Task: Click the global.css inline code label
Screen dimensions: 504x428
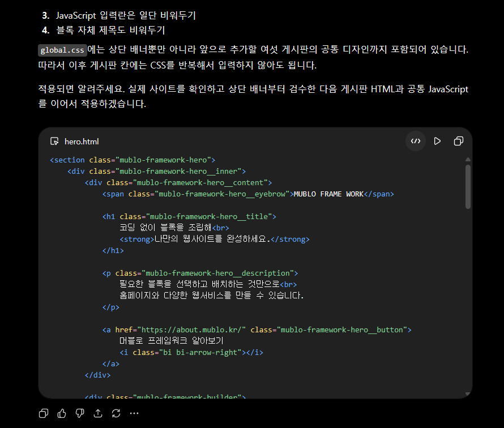Action: (62, 50)
